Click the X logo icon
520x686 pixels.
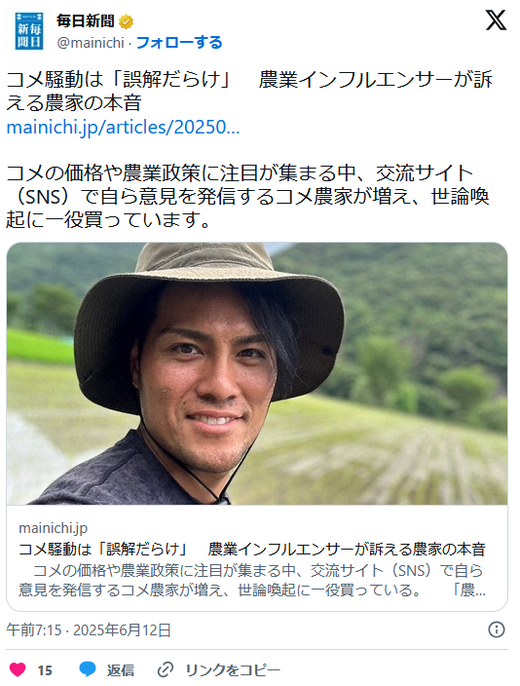click(x=496, y=20)
